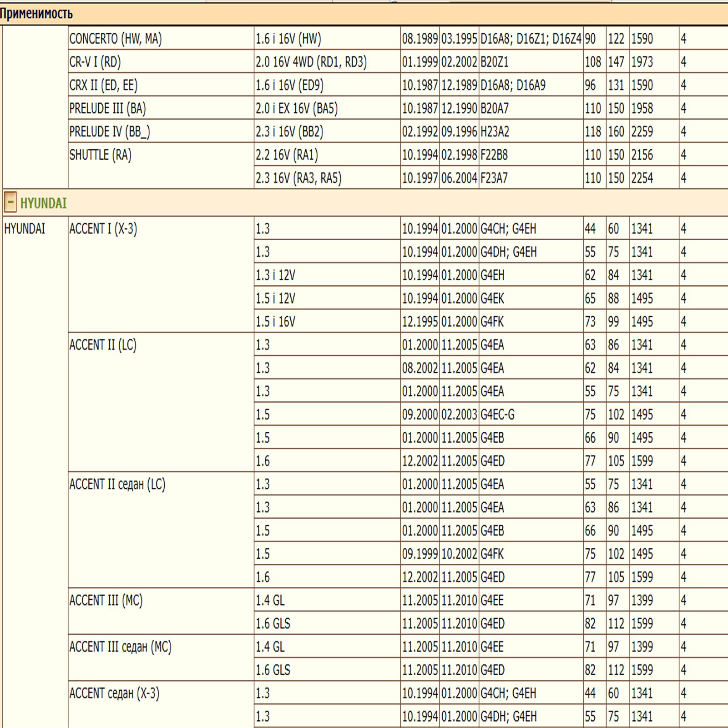Select the 2.0 16V 4WD (RD1, RD3) variant
This screenshot has height=728, width=728.
pyautogui.click(x=311, y=62)
